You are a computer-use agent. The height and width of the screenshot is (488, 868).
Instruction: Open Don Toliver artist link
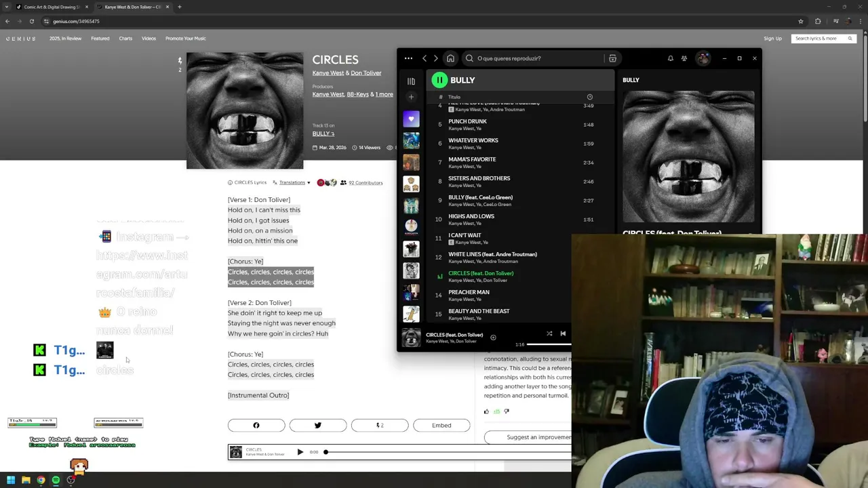coord(366,73)
